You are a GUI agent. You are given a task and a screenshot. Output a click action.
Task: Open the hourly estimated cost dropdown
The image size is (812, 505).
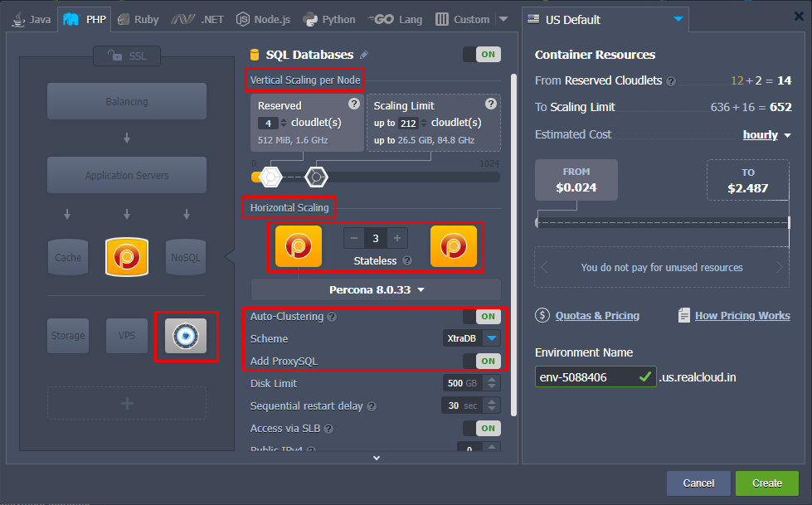pos(766,134)
